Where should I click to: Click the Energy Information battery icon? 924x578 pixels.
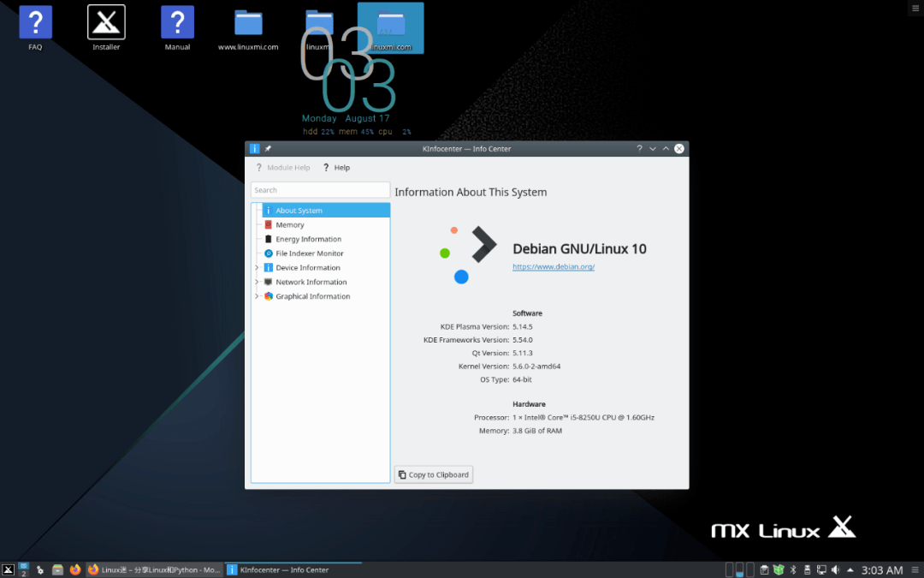pyautogui.click(x=268, y=239)
